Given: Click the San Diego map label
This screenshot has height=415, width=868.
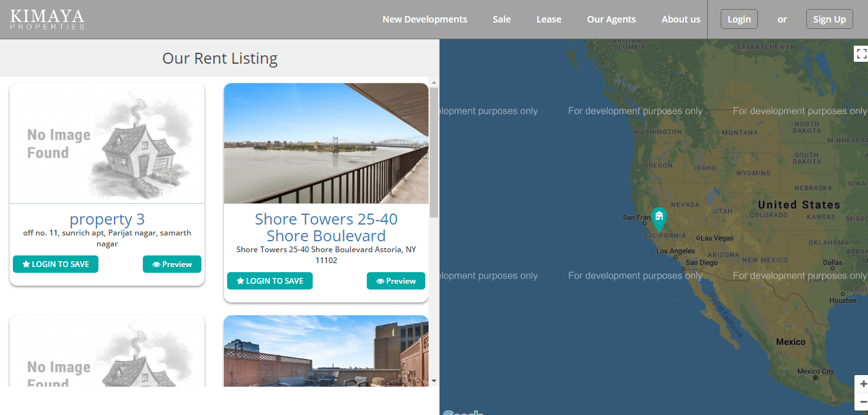Looking at the screenshot, I should pos(701,263).
